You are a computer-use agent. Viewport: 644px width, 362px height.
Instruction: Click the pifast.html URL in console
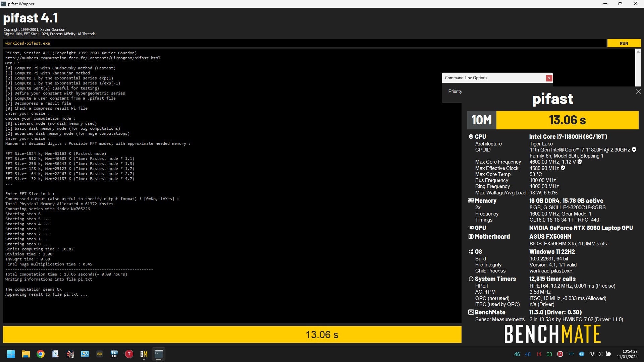(83, 58)
